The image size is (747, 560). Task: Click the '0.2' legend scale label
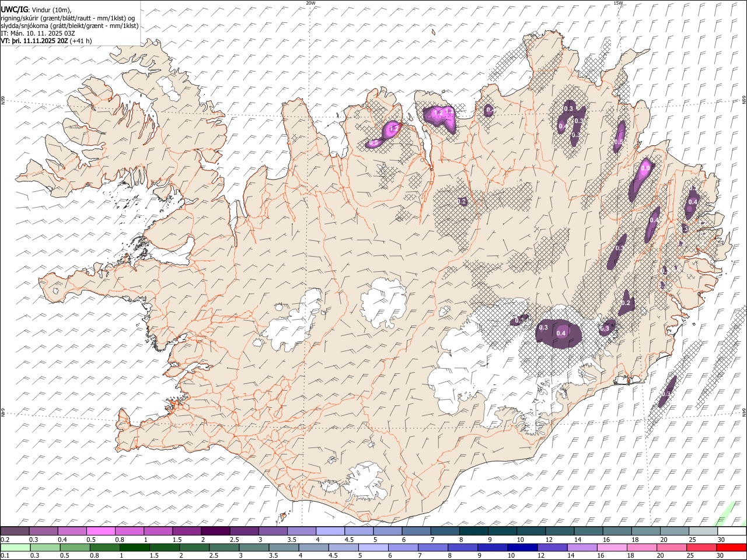[5, 540]
